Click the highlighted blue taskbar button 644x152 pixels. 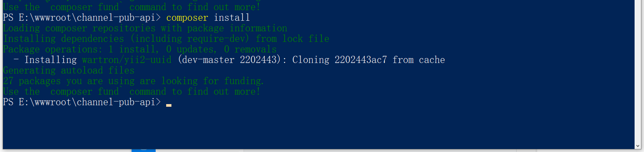coord(143,150)
